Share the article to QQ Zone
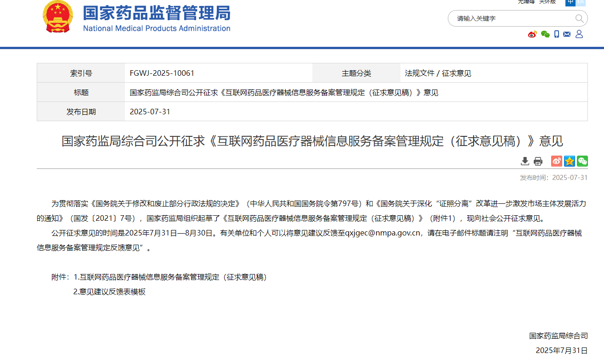Image resolution: width=604 pixels, height=364 pixels. pos(570,161)
